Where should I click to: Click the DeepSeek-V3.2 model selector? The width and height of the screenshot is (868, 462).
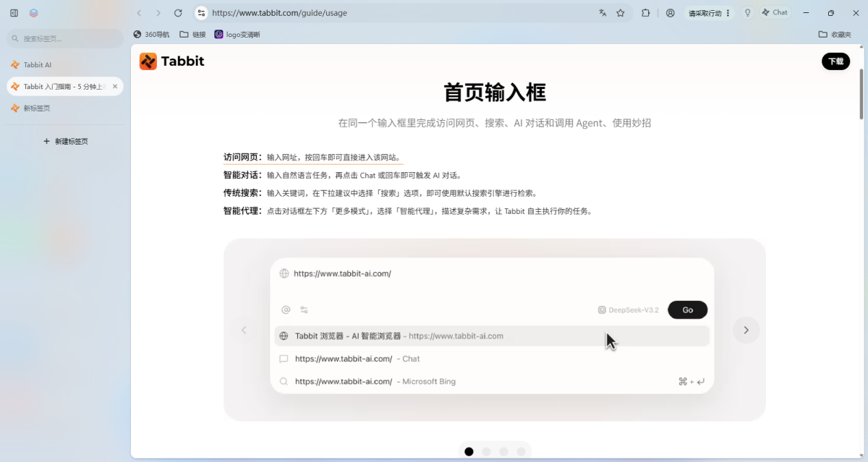click(x=628, y=310)
